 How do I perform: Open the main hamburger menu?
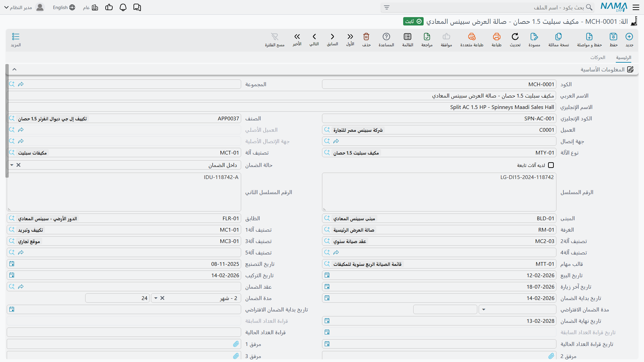636,7
